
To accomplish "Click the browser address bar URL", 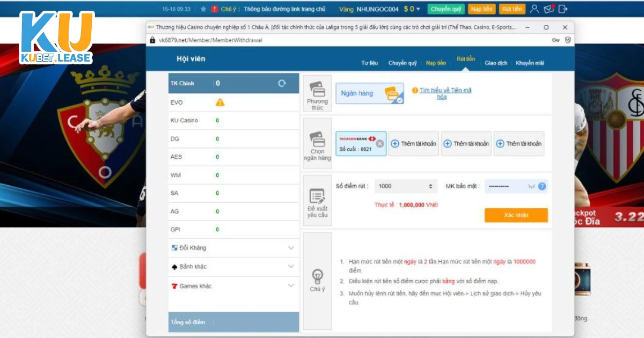I will tap(210, 40).
